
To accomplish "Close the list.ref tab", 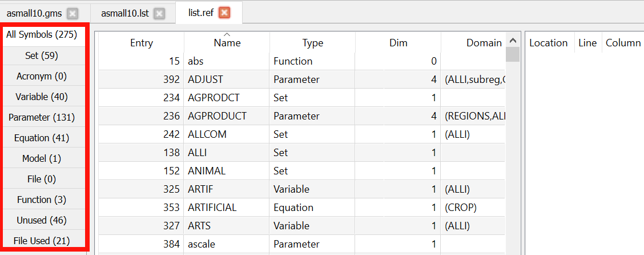I will pyautogui.click(x=225, y=13).
